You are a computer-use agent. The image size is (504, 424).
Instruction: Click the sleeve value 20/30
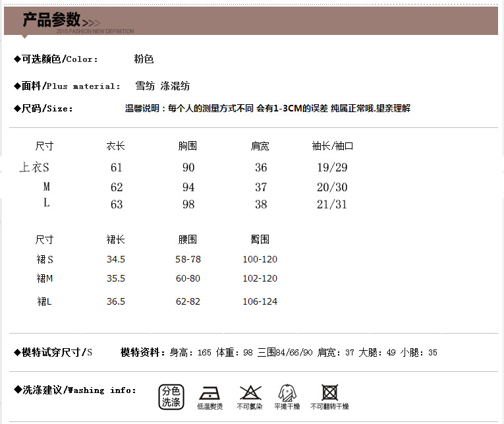332,187
